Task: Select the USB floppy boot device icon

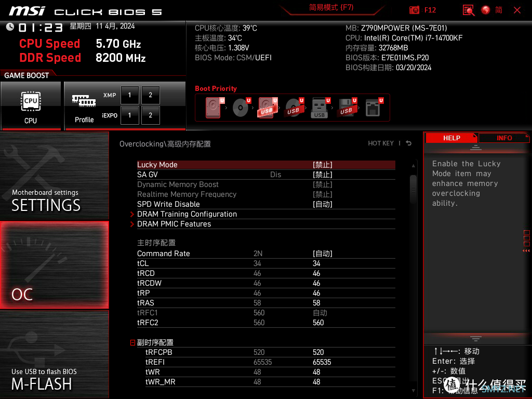Action: pos(347,108)
